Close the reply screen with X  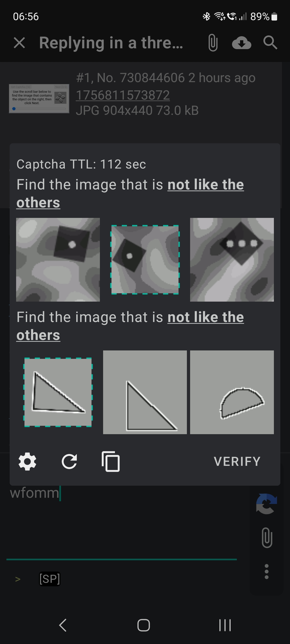pyautogui.click(x=19, y=43)
